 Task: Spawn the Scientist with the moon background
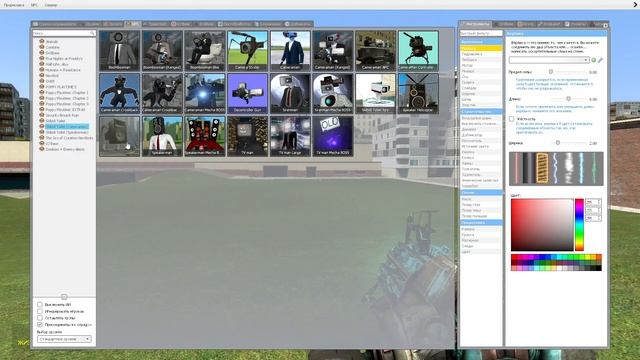(290, 93)
